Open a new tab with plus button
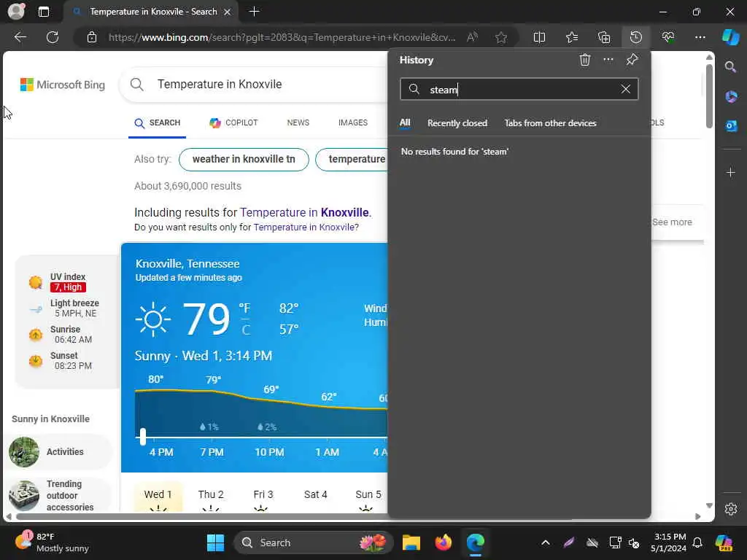Image resolution: width=747 pixels, height=560 pixels. (255, 12)
